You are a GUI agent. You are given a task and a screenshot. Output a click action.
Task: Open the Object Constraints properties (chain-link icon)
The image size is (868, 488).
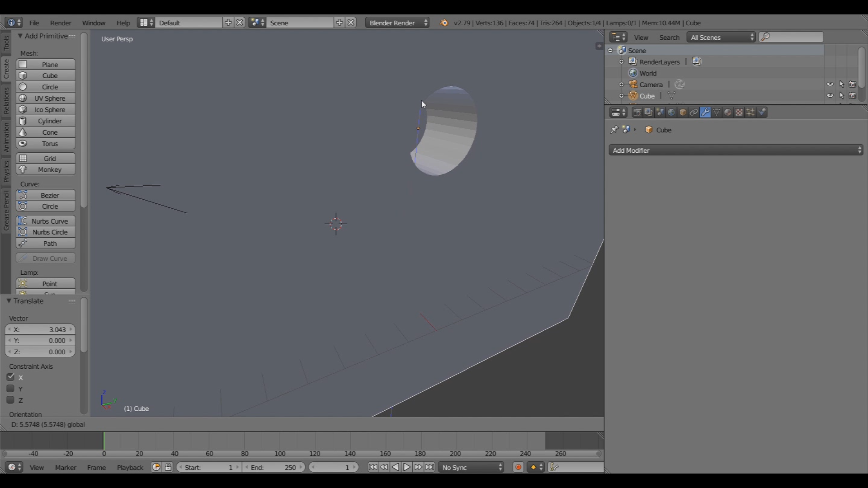click(694, 113)
